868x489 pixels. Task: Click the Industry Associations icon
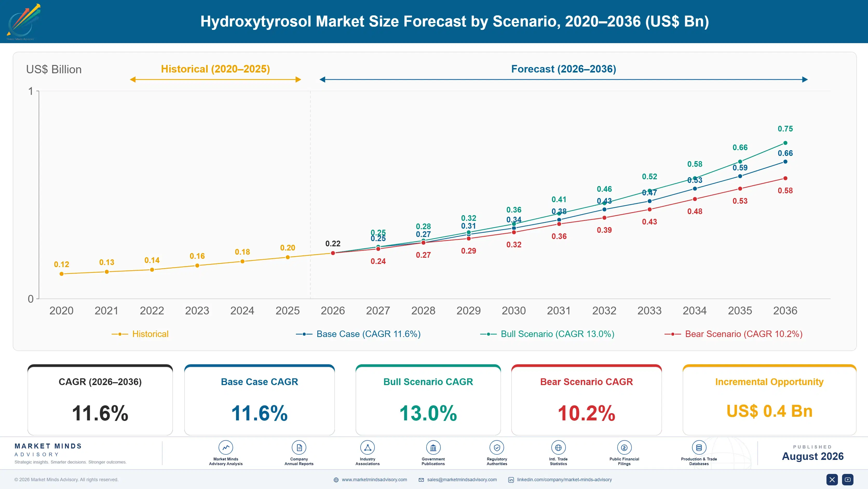367,447
